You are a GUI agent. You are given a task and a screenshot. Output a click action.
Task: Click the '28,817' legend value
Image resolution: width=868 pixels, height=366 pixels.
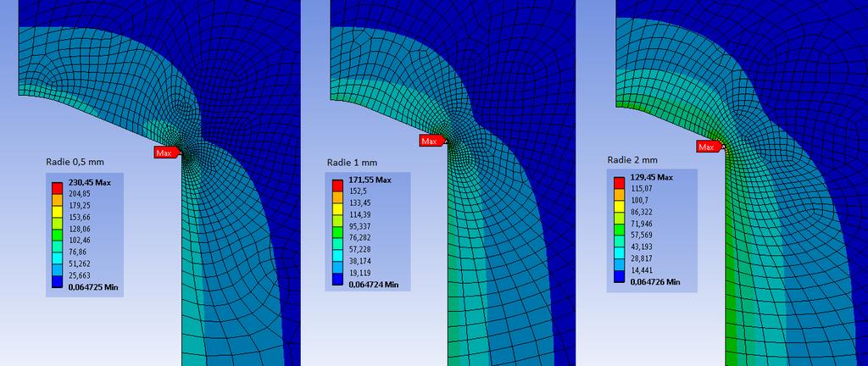tap(641, 258)
